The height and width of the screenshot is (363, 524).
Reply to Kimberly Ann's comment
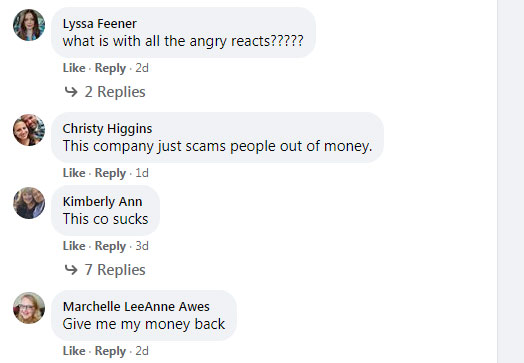click(110, 246)
